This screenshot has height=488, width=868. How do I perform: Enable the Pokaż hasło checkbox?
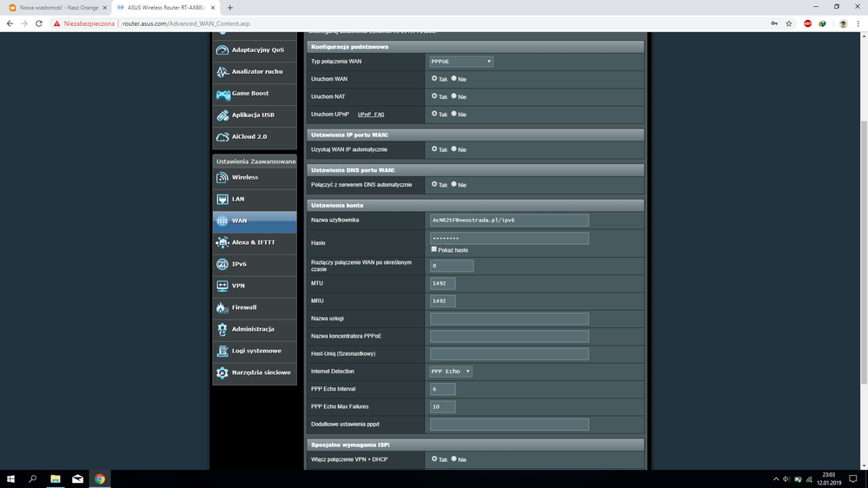pyautogui.click(x=434, y=249)
